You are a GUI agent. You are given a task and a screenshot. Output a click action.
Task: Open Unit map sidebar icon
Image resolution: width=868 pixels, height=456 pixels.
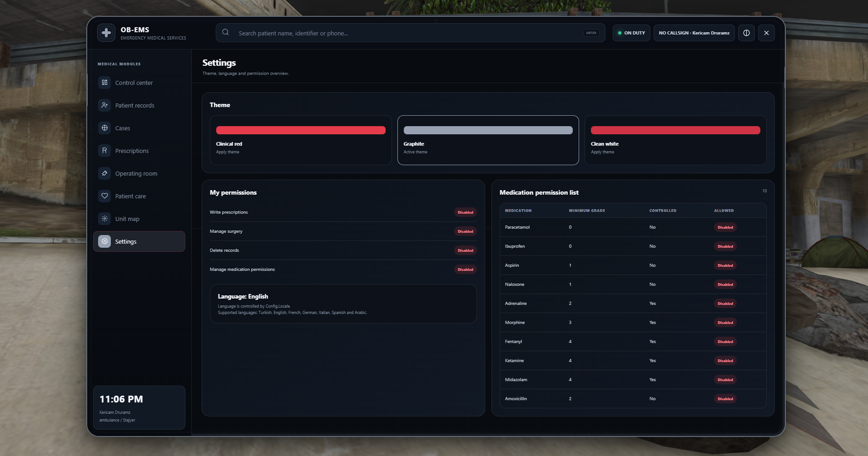[x=104, y=219]
